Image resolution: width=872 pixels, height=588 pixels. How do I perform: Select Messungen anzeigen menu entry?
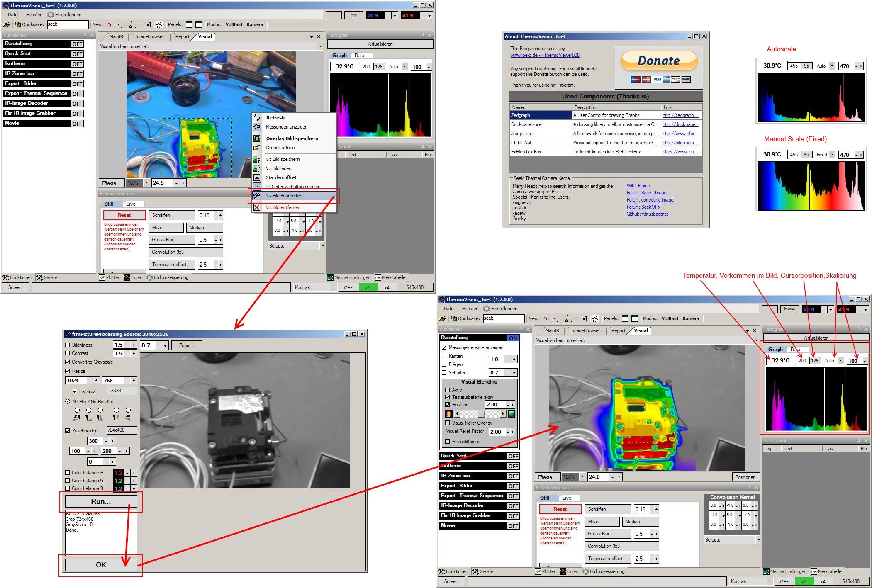(x=287, y=127)
